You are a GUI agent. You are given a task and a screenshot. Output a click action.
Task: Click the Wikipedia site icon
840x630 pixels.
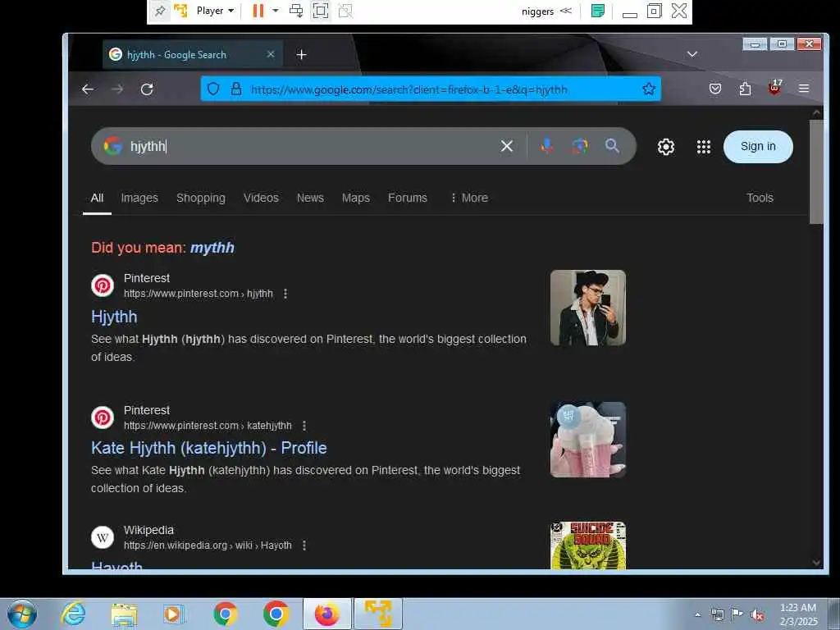[103, 537]
